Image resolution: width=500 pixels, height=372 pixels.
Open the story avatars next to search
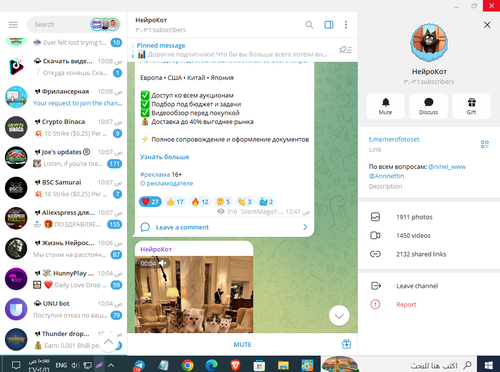pos(105,24)
